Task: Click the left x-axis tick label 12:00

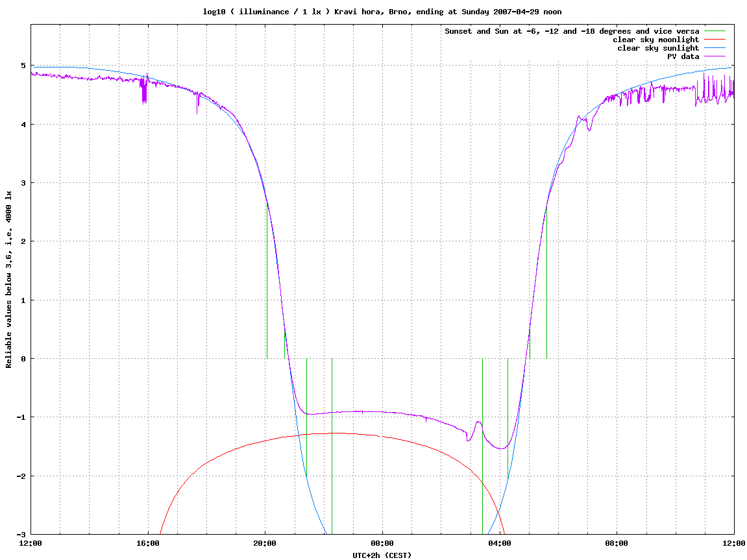Action: [x=31, y=544]
